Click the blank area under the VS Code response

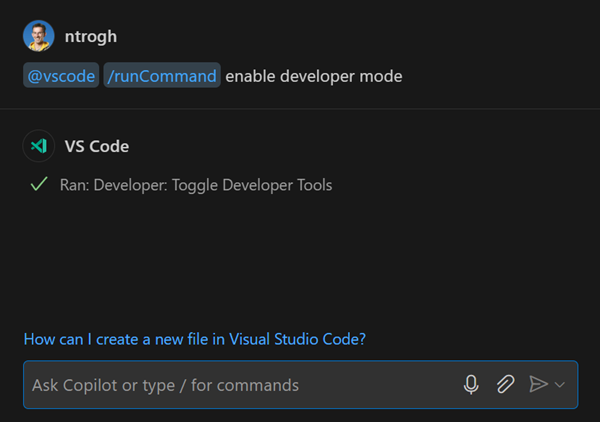tap(300, 260)
